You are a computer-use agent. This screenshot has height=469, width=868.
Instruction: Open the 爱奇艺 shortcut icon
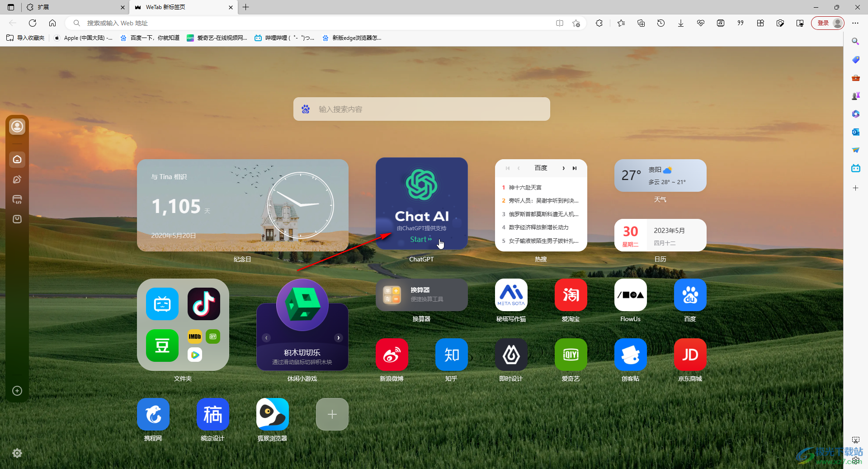coord(571,355)
